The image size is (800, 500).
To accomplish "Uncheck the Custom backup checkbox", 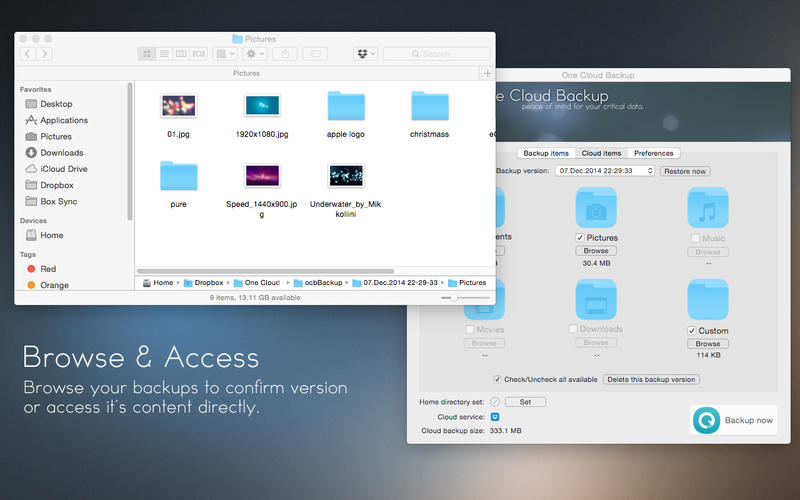I will coord(692,330).
